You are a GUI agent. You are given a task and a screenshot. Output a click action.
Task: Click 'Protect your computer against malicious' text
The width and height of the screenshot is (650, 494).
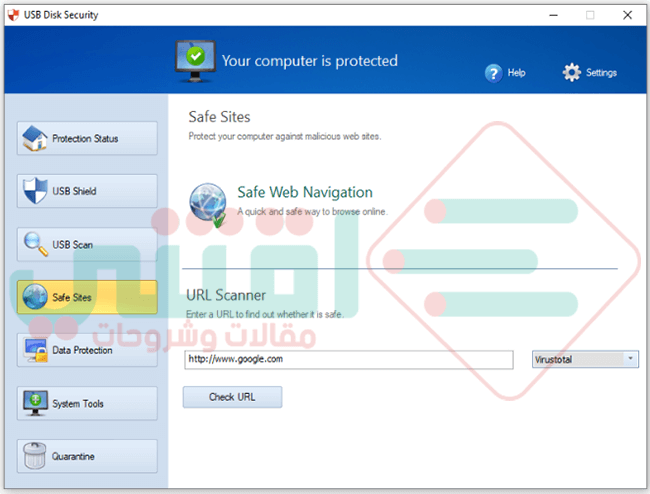coord(285,136)
